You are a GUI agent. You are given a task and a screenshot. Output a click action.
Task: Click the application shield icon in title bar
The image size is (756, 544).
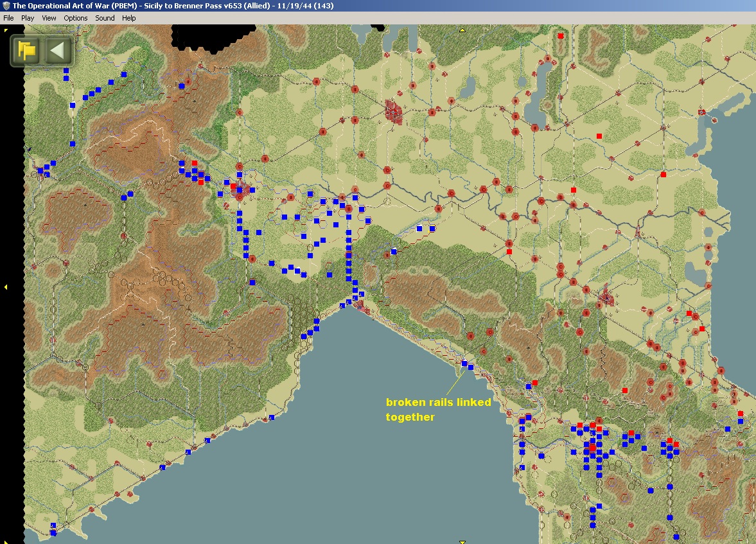click(6, 6)
